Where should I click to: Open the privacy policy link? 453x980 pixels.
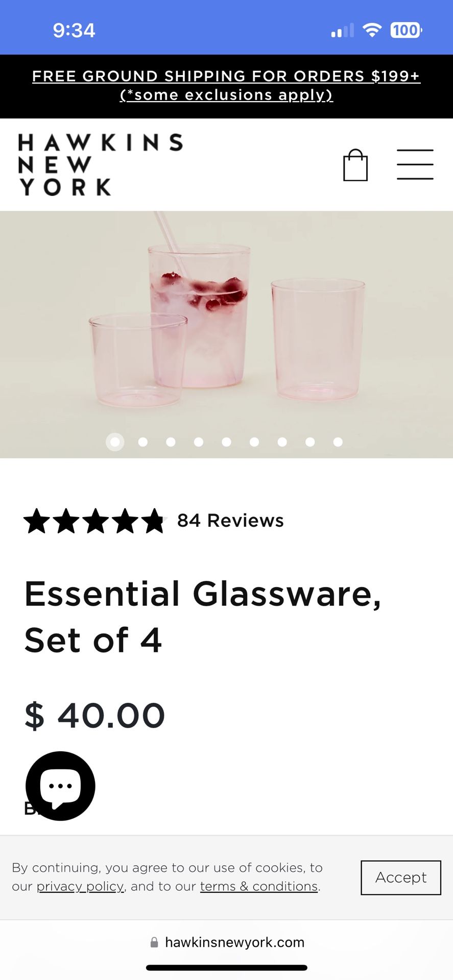(80, 887)
